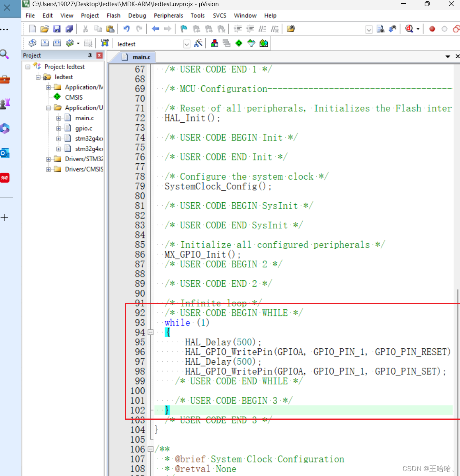This screenshot has height=476, width=460.
Task: Navigate forwards with the right arrow
Action: (168, 29)
